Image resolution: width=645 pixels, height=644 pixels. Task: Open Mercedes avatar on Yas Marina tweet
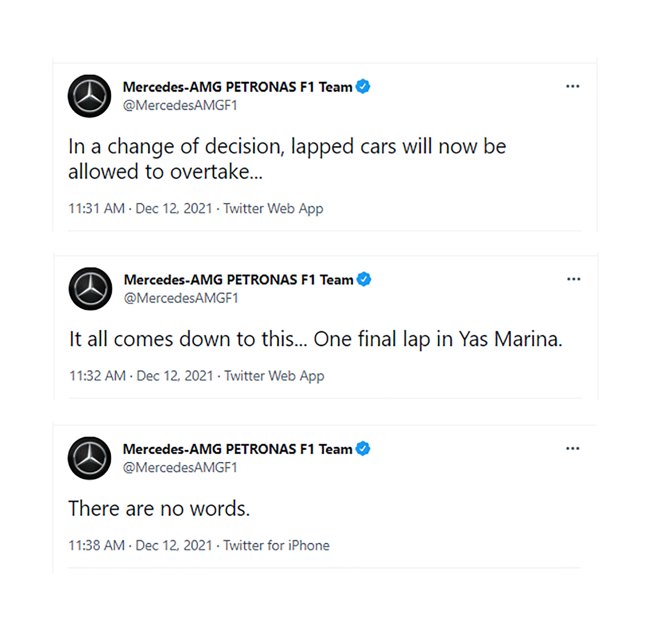click(90, 289)
